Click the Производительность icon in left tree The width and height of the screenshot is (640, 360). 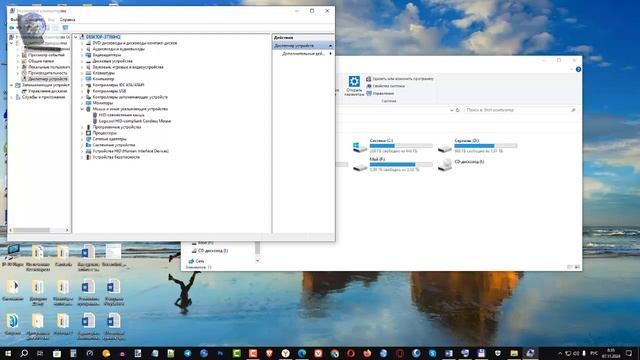(24, 73)
